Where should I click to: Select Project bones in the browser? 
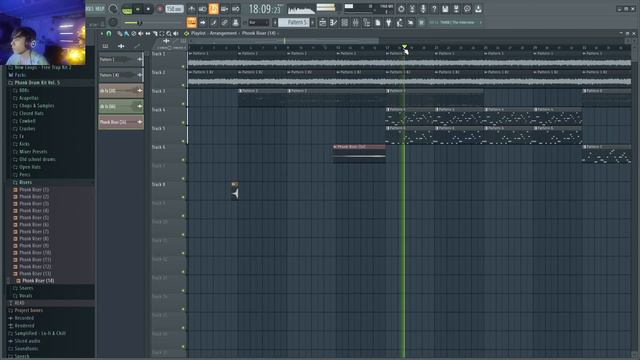point(29,311)
